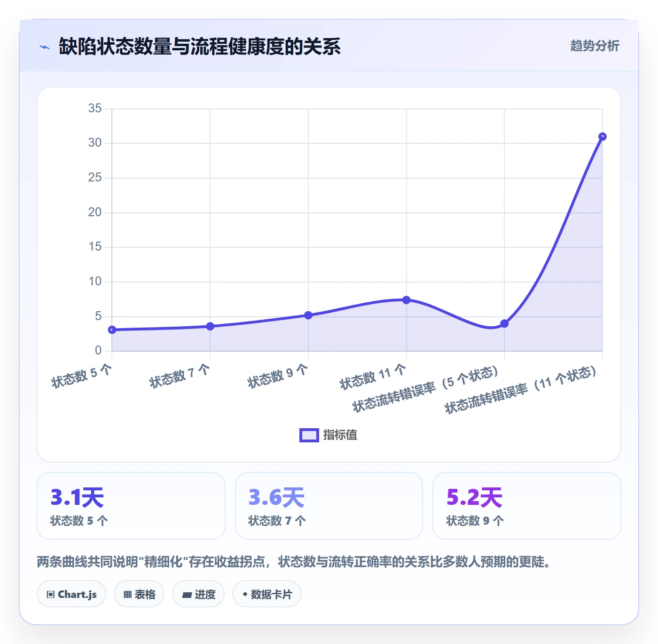This screenshot has height=644, width=658.
Task: Click the 5.2天 stat card
Action: pyautogui.click(x=527, y=506)
